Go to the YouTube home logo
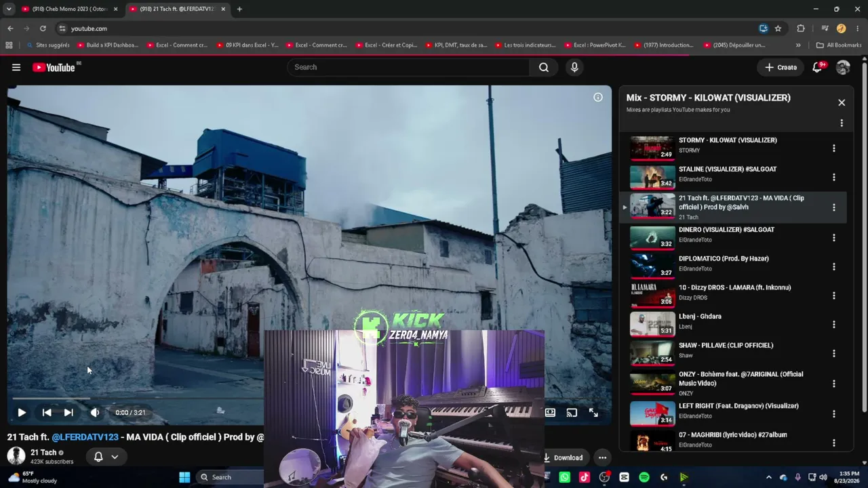868x488 pixels. pyautogui.click(x=54, y=67)
